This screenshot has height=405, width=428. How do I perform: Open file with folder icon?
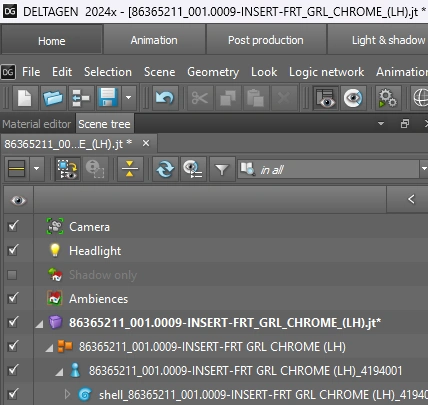pyautogui.click(x=53, y=98)
